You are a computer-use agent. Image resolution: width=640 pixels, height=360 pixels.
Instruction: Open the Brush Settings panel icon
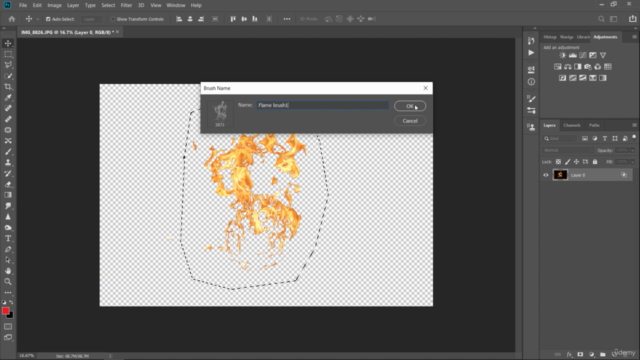tap(531, 99)
